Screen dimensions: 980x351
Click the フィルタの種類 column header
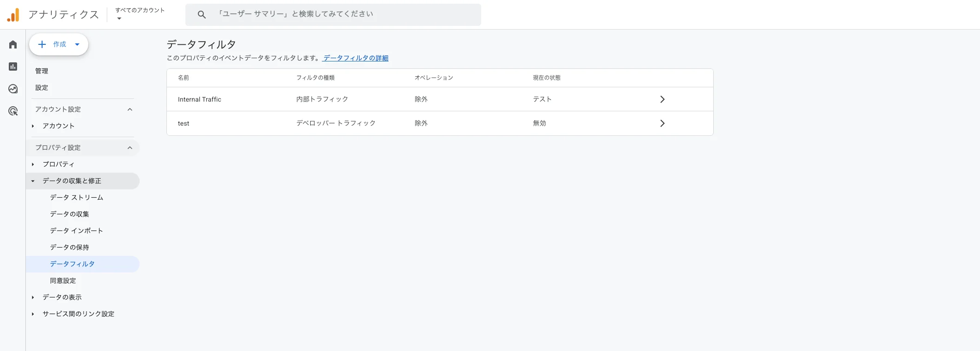pos(315,78)
